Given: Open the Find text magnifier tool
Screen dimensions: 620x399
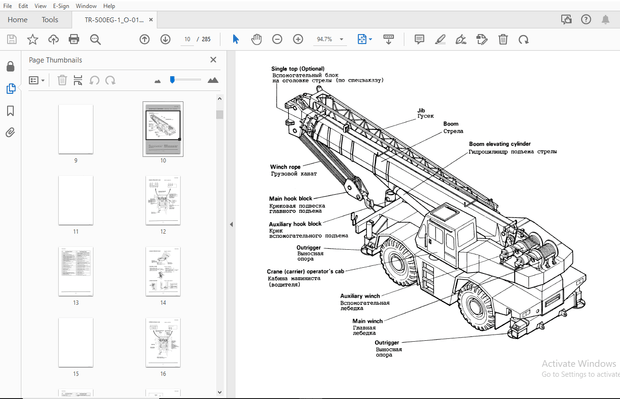Looking at the screenshot, I should tap(95, 39).
